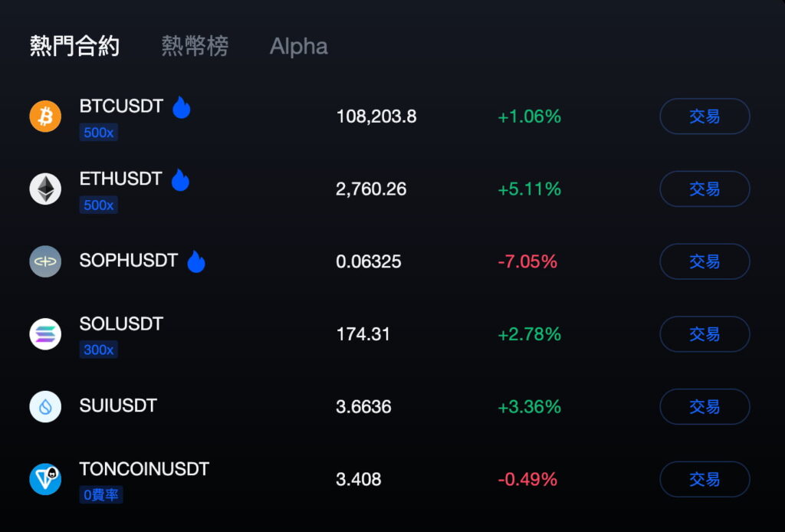The image size is (785, 532).
Task: Click the 300x leverage badge under SOLUSDT
Action: tap(99, 350)
